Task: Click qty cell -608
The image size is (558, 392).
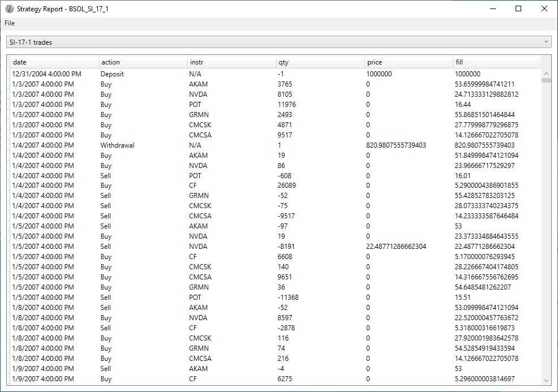Action: (285, 176)
